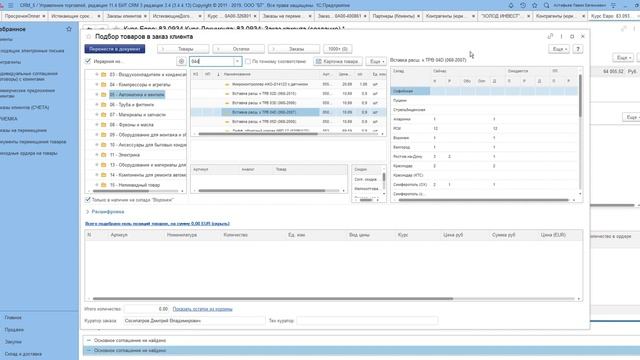The width and height of the screenshot is (640, 360).
Task: Open Всего подобрано позиций товаров link
Action: [x=157, y=224]
